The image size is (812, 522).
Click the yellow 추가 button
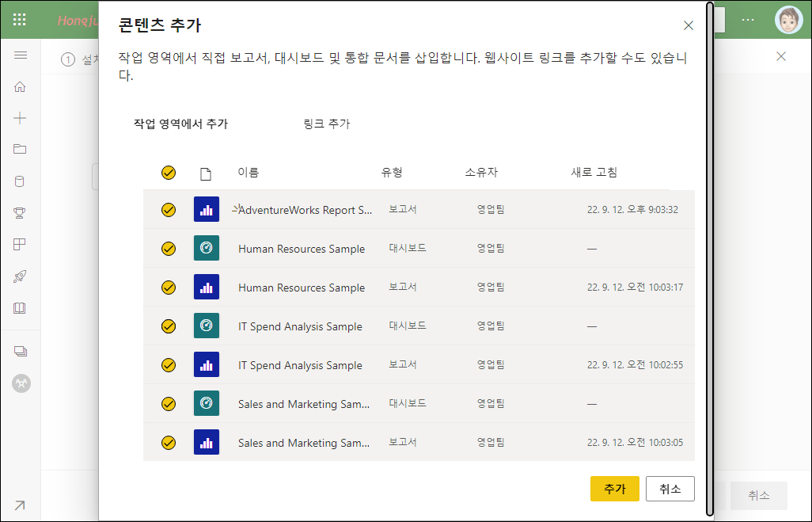tap(615, 489)
